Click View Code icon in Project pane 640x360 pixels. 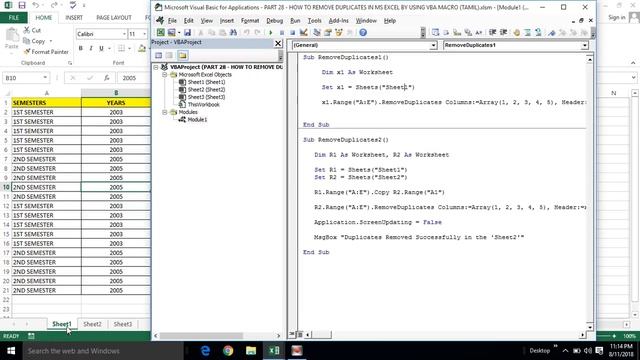click(x=158, y=56)
